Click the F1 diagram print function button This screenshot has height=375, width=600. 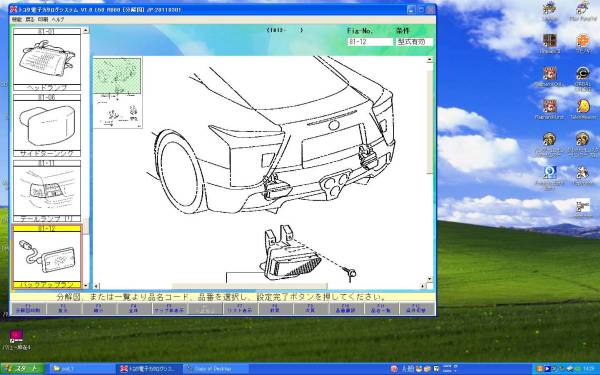click(28, 309)
